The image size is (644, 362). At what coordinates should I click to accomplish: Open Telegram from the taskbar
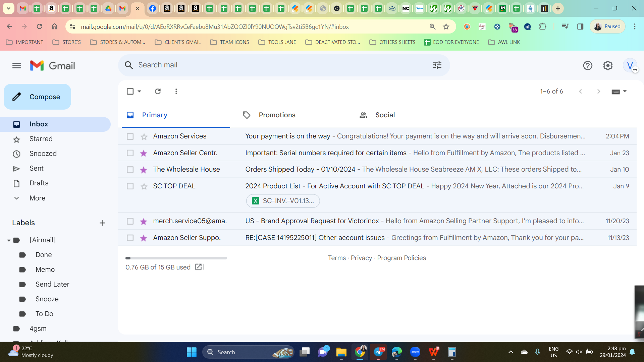[x=378, y=352]
